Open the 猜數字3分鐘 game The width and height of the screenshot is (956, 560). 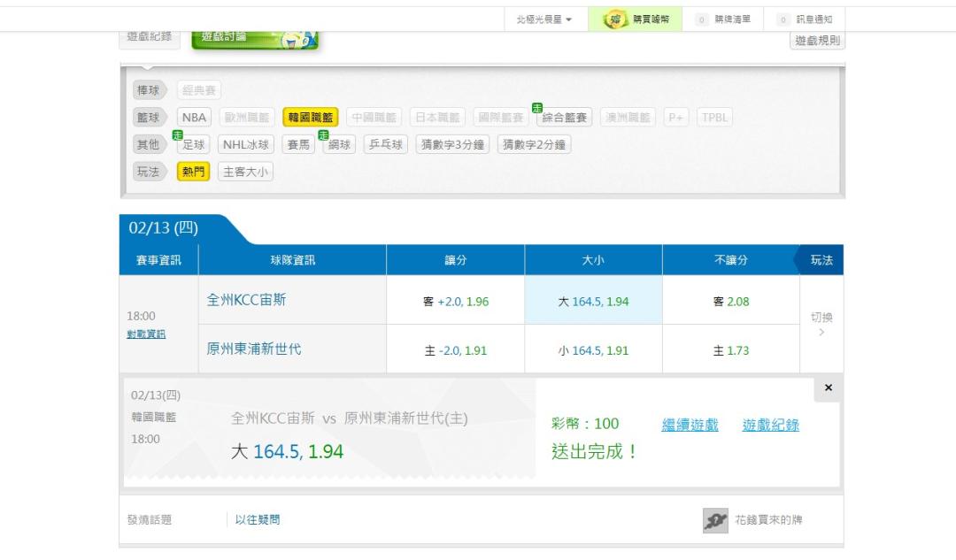[x=452, y=144]
